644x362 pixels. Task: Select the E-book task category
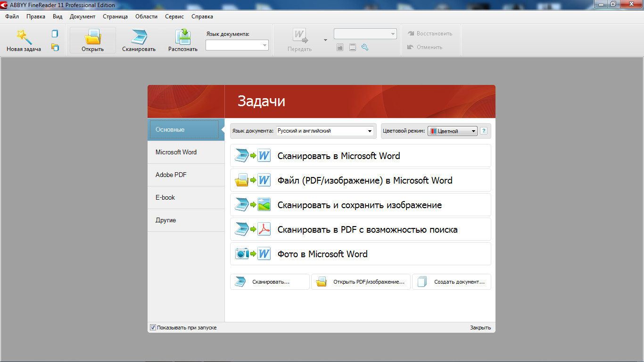click(x=165, y=197)
